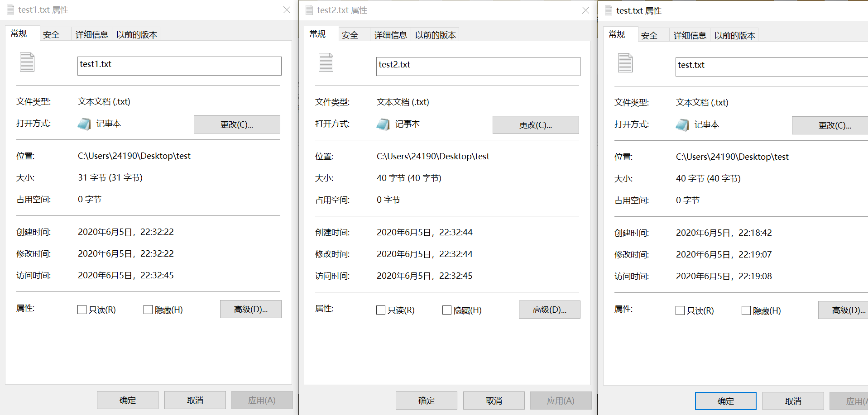Open 高级(D)... options for test1.txt
The width and height of the screenshot is (868, 415).
[250, 309]
